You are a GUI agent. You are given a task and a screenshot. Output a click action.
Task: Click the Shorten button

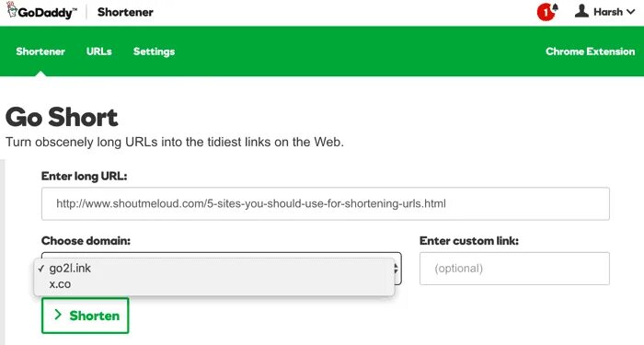tap(85, 316)
